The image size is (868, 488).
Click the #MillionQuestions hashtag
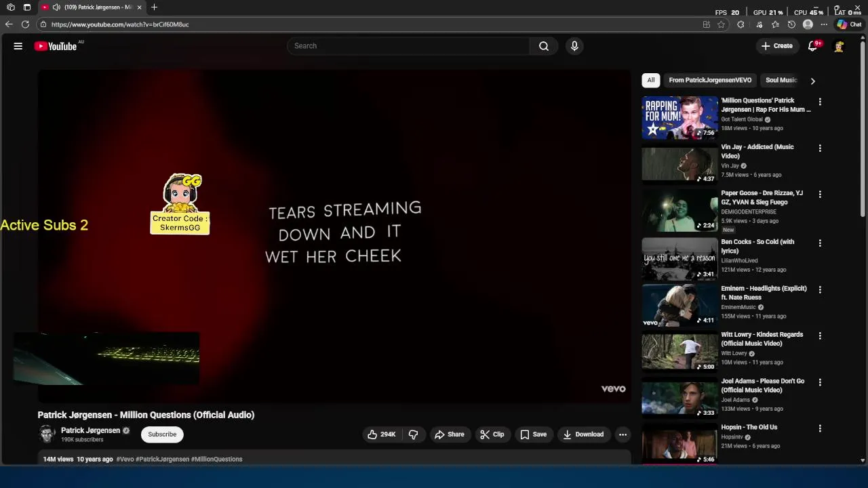click(216, 459)
